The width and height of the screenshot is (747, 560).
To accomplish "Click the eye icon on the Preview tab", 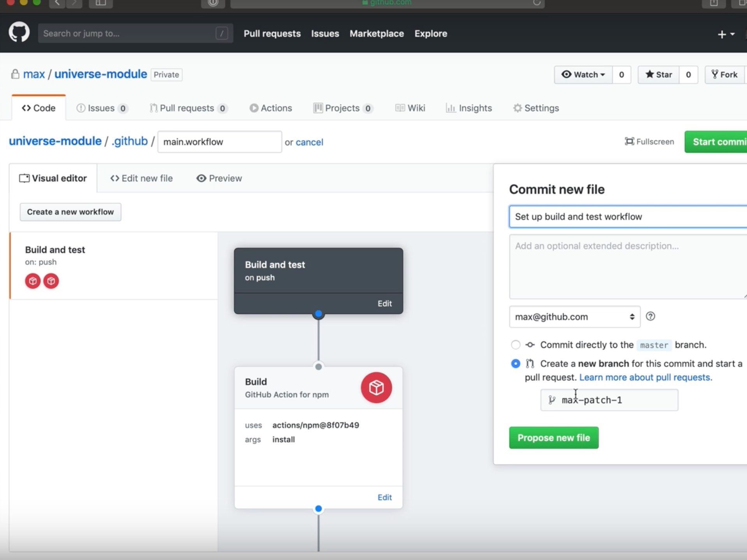I will pyautogui.click(x=201, y=178).
